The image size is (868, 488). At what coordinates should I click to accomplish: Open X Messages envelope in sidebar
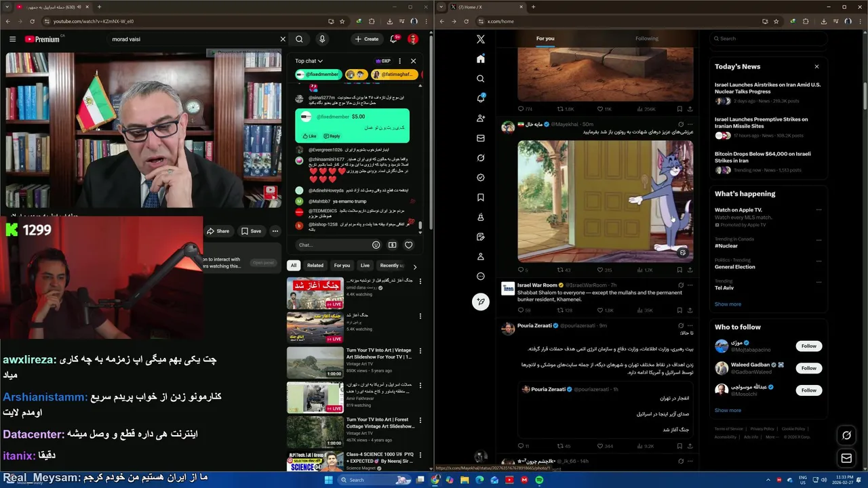(x=480, y=138)
